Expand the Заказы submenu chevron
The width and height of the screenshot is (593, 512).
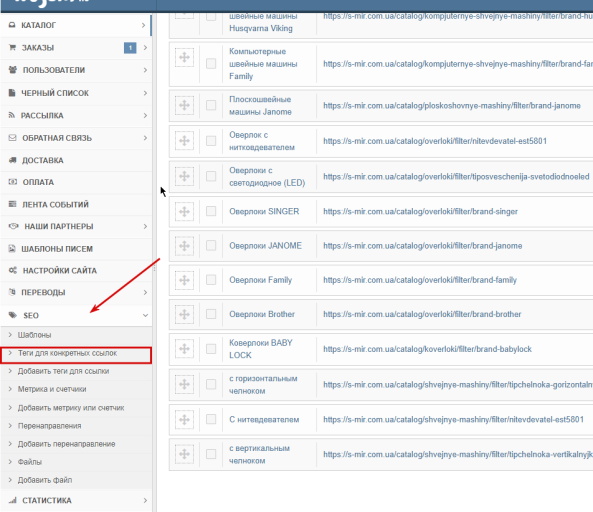[145, 48]
